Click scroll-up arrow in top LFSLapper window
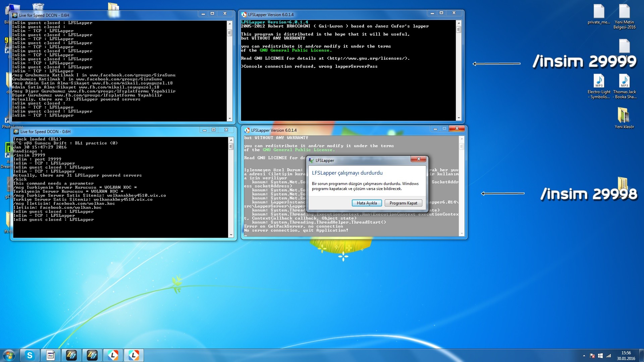Viewport: 644px width, 362px height. [x=459, y=22]
